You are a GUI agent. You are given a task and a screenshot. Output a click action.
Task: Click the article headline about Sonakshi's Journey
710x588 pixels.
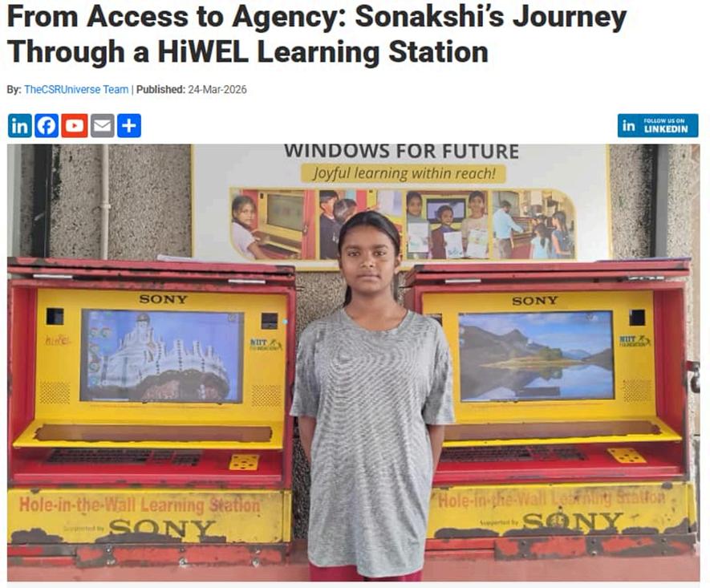coord(317,34)
